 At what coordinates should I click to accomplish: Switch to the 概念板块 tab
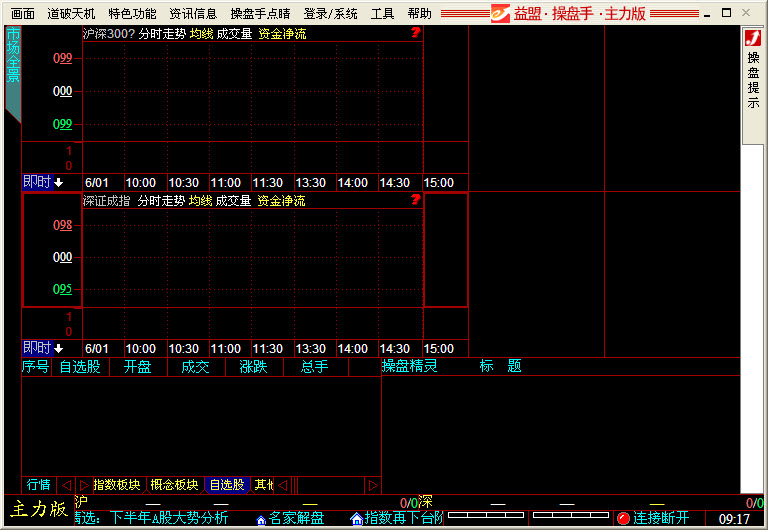click(174, 485)
